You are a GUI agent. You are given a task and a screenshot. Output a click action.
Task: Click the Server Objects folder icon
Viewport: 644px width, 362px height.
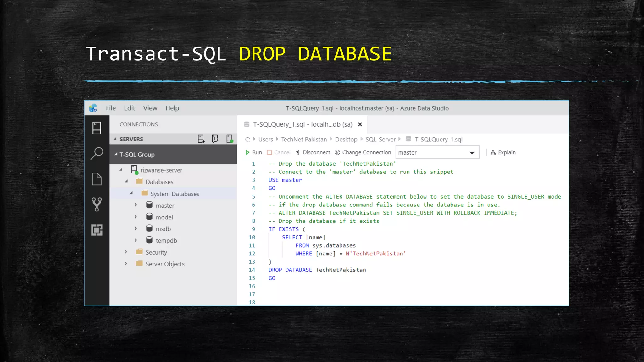coord(139,263)
